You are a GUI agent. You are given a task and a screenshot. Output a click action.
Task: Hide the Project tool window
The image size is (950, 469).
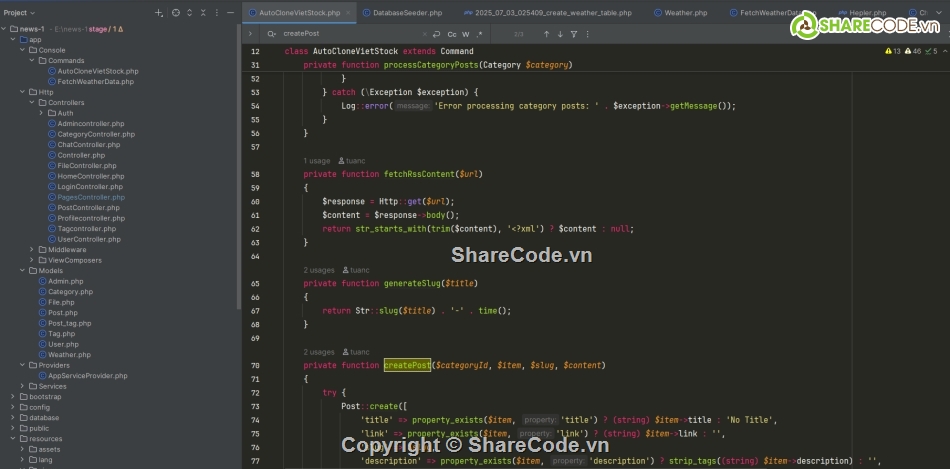pos(230,13)
